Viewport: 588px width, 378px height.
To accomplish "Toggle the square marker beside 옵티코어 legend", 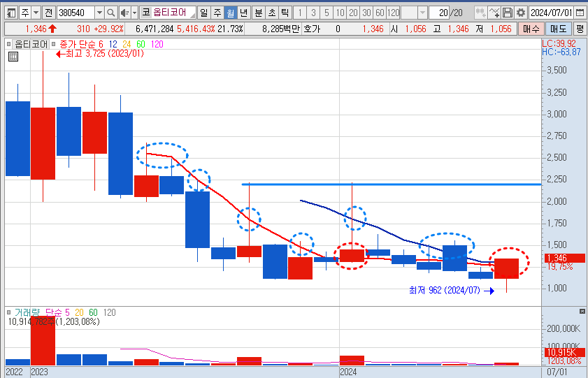I will coord(8,44).
